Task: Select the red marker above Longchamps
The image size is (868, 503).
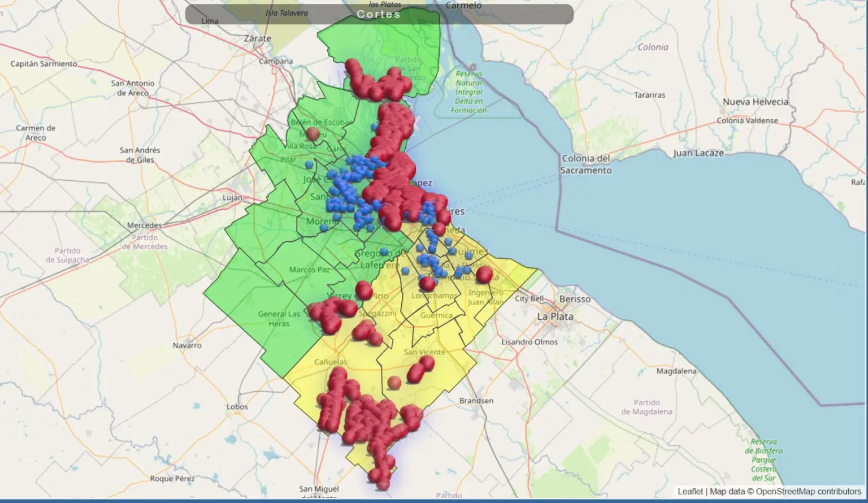Action: (x=427, y=283)
